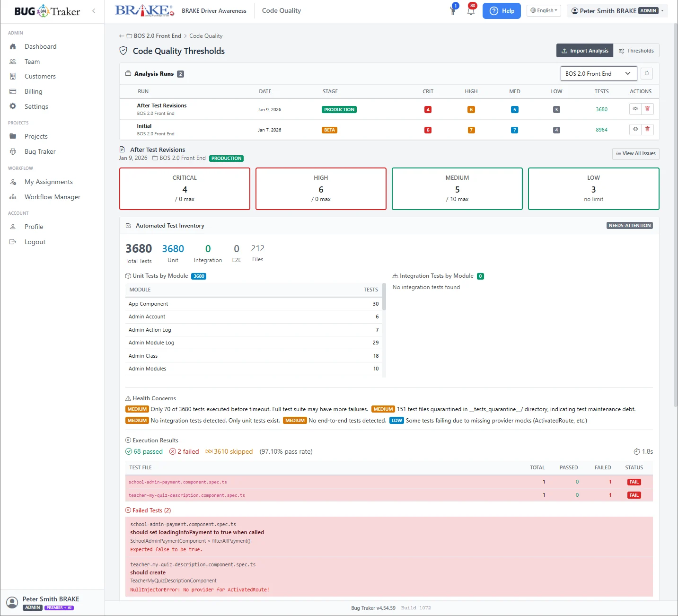Click the LOW threshold card
Screen dimensions: 678x616
593,188
